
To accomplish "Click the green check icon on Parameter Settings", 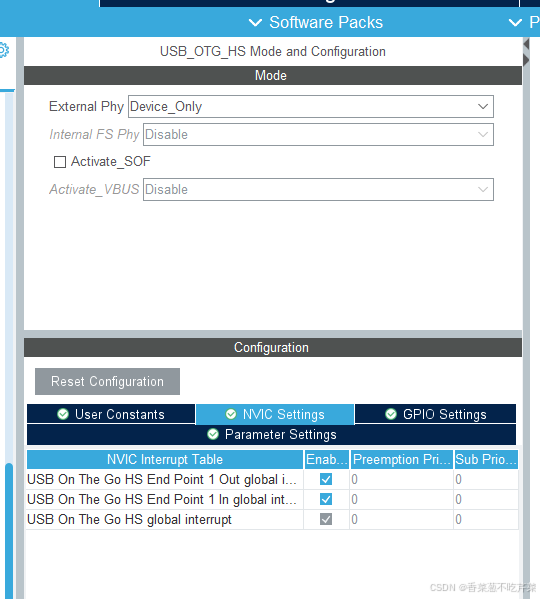I will pyautogui.click(x=213, y=434).
